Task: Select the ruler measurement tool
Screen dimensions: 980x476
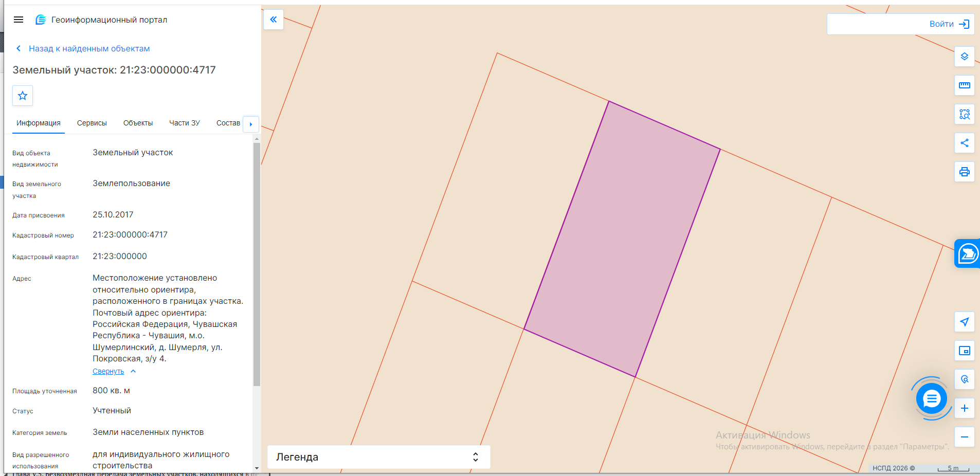Action: (x=965, y=85)
